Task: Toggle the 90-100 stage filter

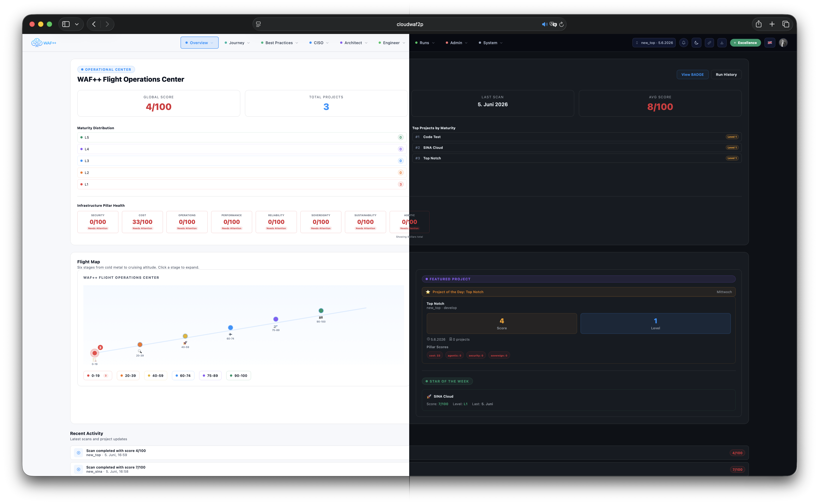Action: pos(239,376)
